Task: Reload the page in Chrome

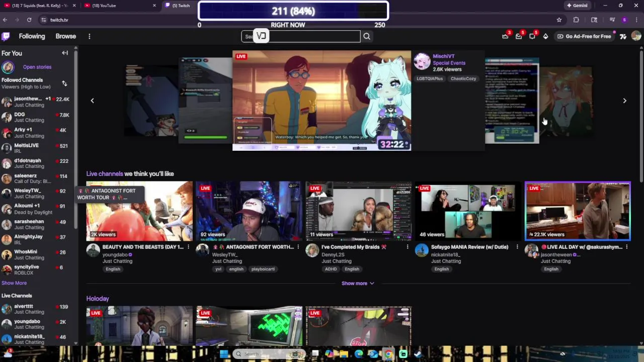Action: 29,20
